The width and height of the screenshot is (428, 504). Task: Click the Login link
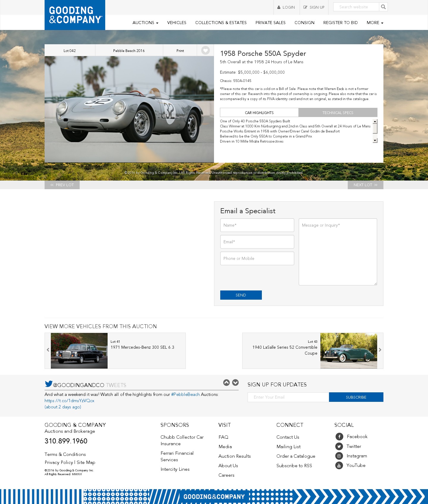coord(287,7)
